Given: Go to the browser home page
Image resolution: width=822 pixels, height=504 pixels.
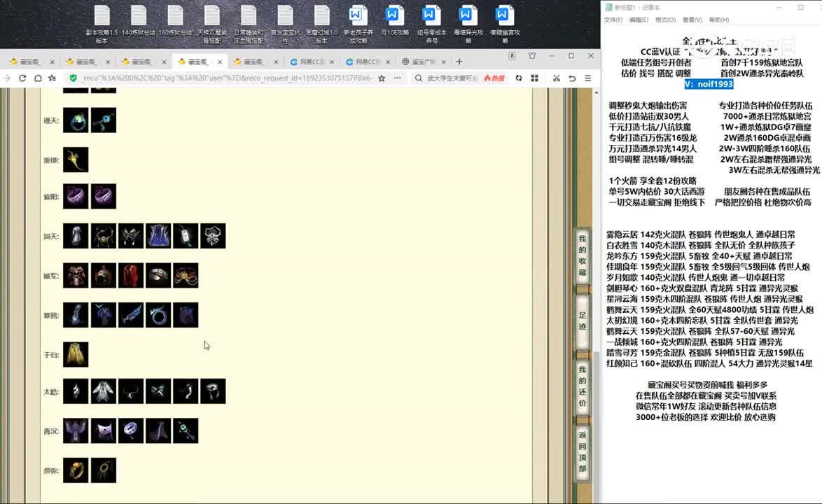Looking at the screenshot, I should (38, 78).
